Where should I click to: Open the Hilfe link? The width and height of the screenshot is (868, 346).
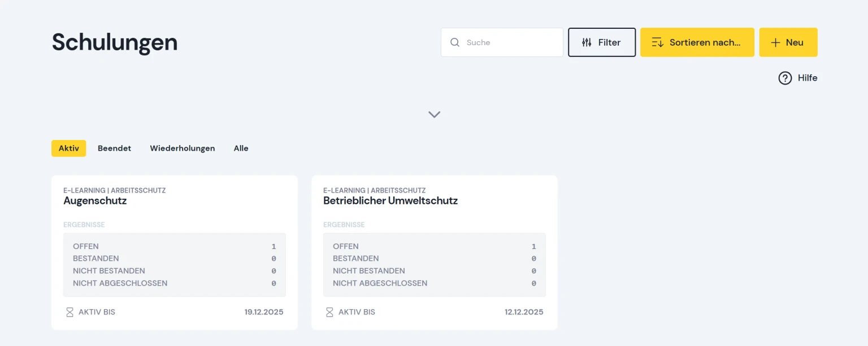[798, 78]
